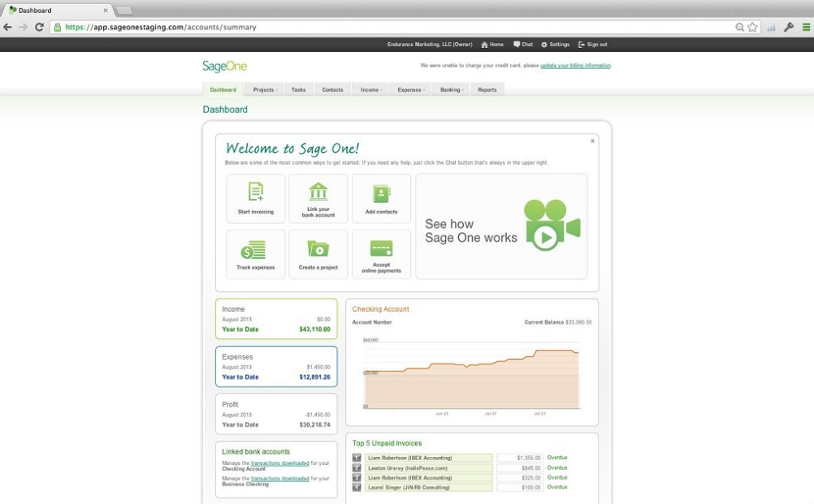Click the SageOne logo
814x504 pixels.
coord(224,66)
